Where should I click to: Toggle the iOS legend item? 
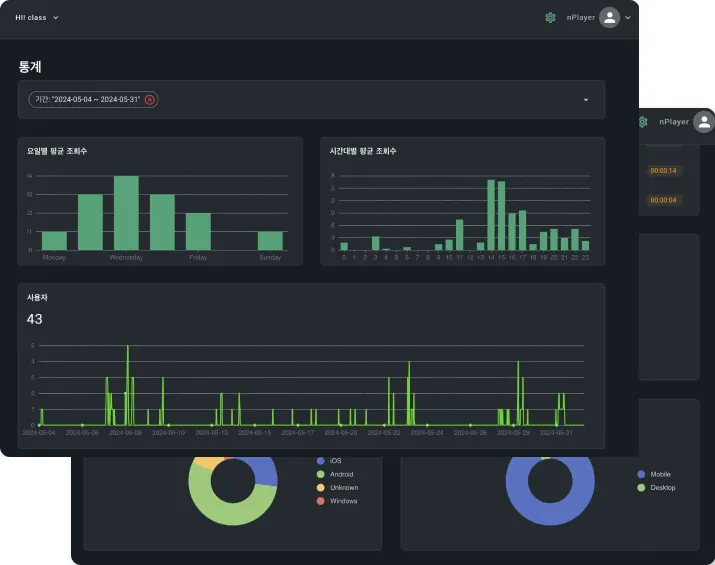[329, 461]
